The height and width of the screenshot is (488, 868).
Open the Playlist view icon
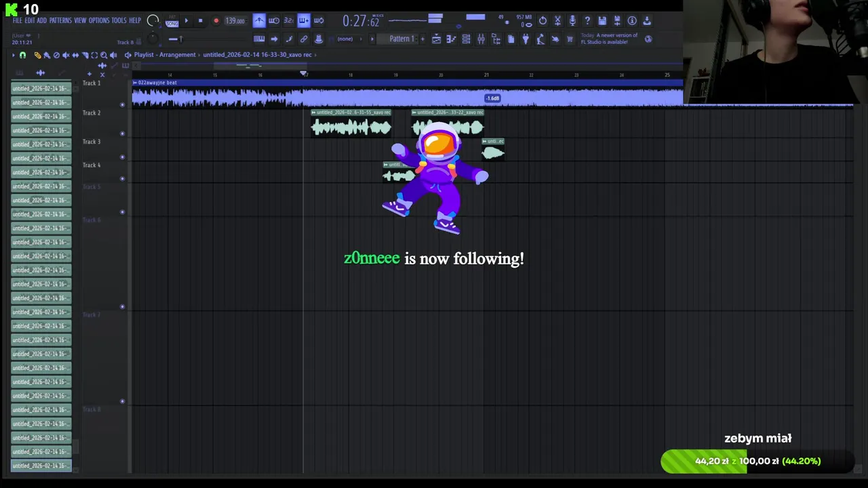point(436,39)
